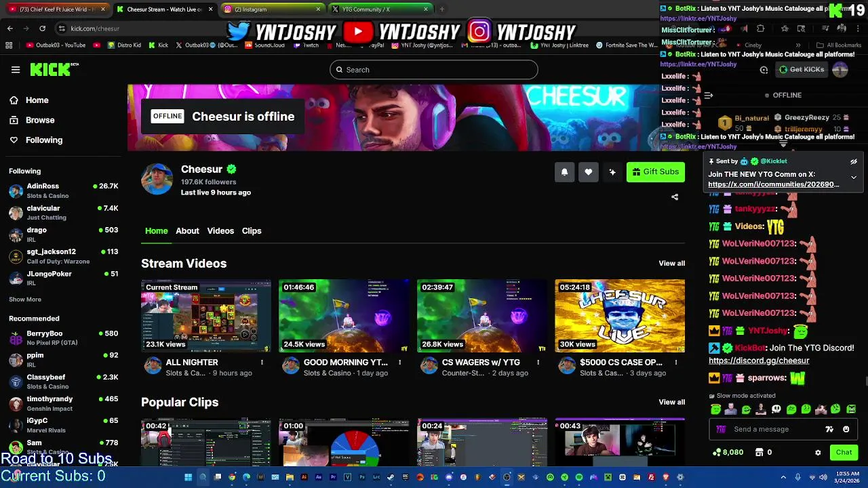Click Get KICKs button

pos(801,70)
